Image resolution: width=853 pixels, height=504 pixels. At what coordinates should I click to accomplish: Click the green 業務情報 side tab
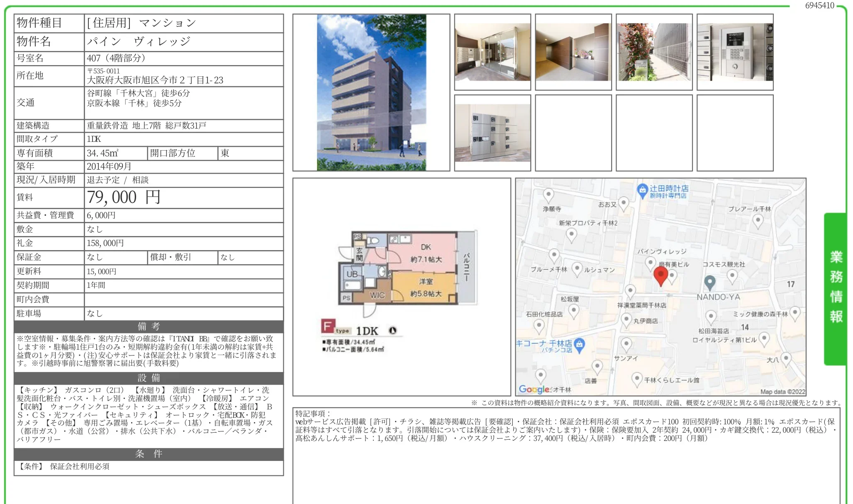[836, 288]
